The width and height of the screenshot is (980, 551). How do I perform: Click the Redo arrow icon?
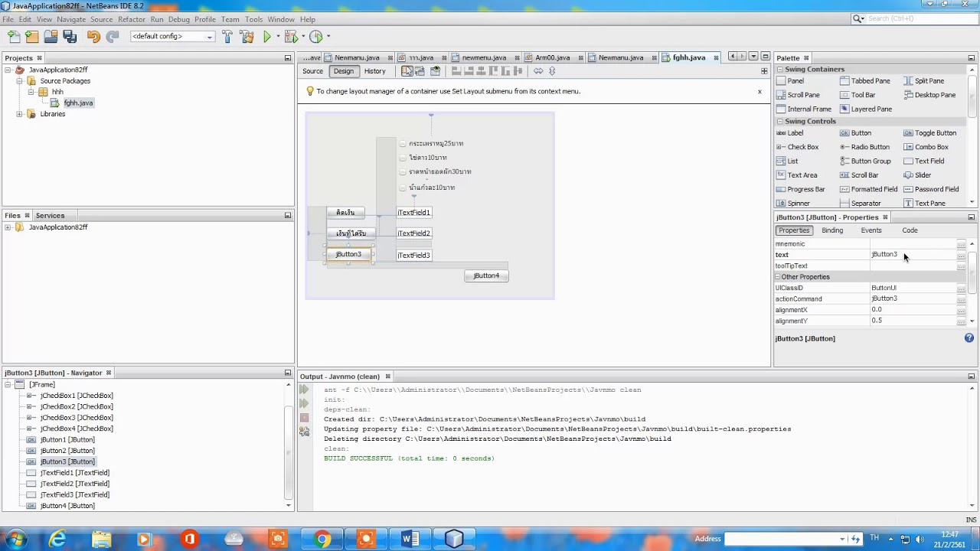[x=113, y=36]
